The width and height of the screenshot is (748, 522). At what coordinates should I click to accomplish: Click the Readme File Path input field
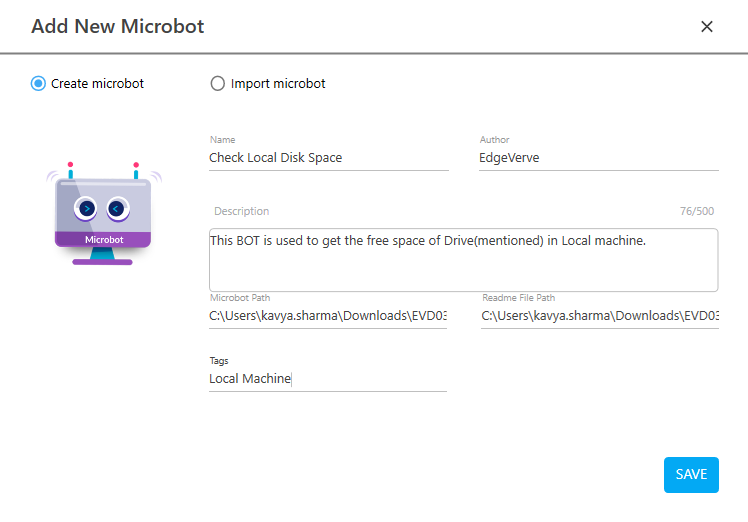[599, 316]
